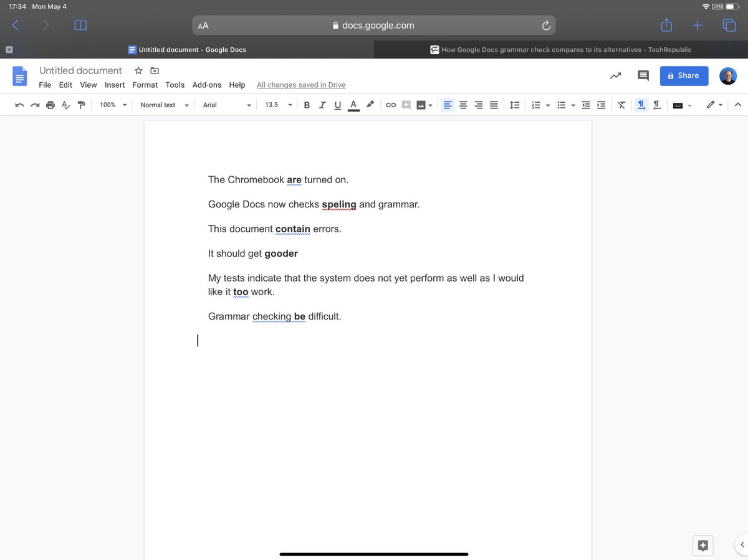Clear formatting using the toolbar icon
This screenshot has width=748, height=560.
621,105
